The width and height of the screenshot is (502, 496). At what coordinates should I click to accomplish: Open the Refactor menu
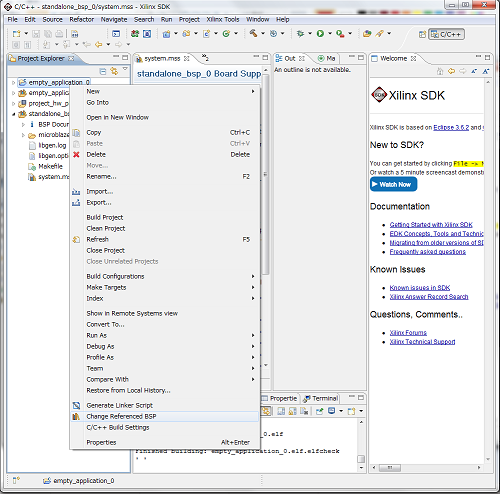pyautogui.click(x=82, y=20)
